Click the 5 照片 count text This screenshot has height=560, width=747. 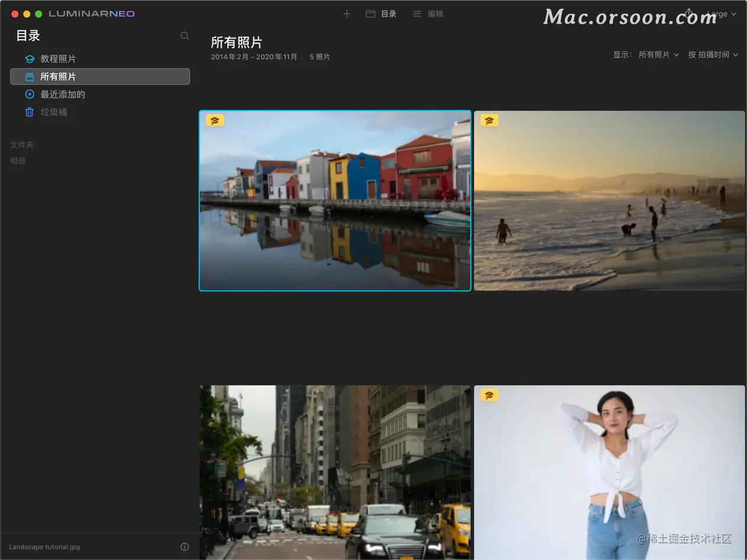pos(320,57)
